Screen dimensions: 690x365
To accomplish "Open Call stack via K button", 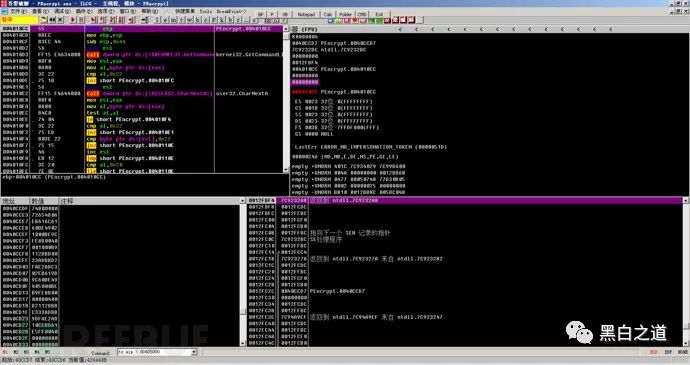I will [222, 20].
